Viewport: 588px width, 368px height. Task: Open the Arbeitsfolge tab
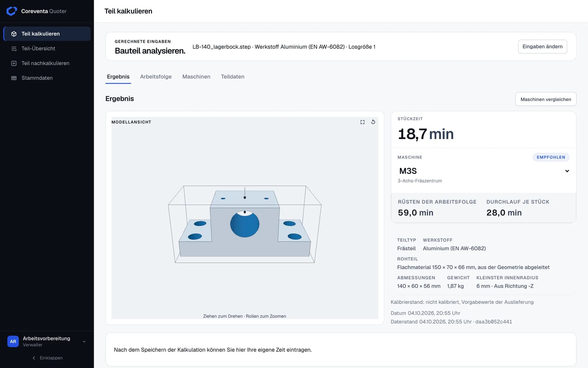(156, 77)
